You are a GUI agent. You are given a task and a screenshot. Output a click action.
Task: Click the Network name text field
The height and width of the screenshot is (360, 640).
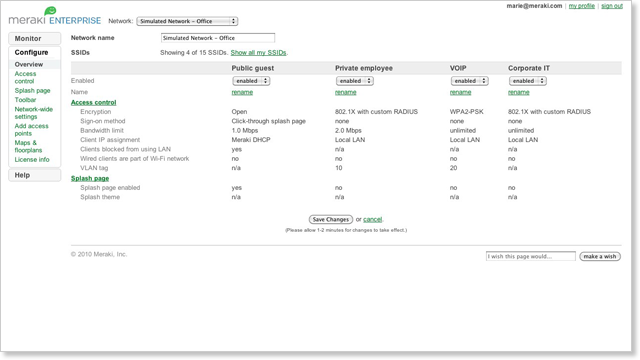[x=218, y=38]
